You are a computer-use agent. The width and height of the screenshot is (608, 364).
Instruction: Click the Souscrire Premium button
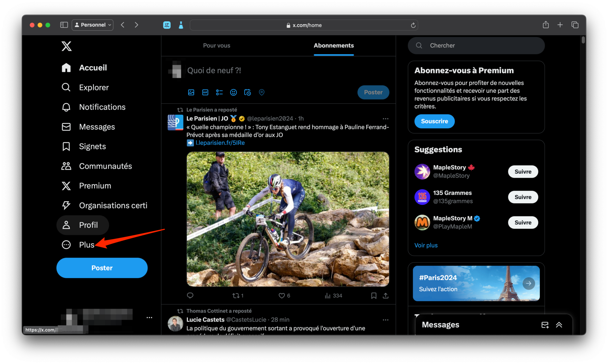click(x=434, y=121)
